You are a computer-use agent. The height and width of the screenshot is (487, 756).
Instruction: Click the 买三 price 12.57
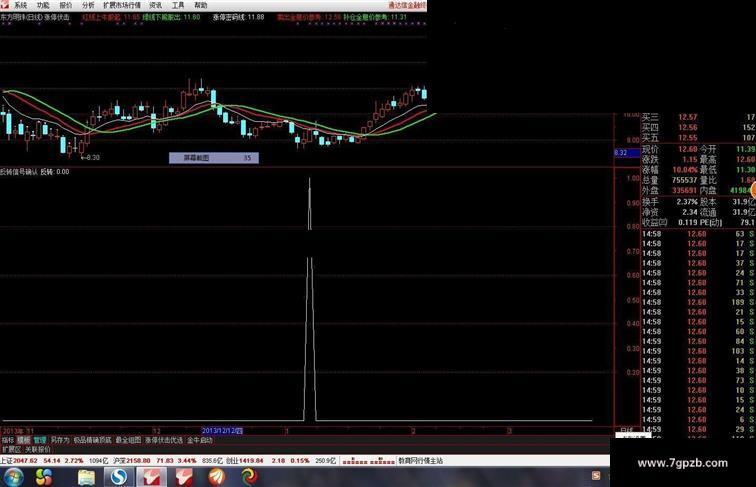pos(688,117)
